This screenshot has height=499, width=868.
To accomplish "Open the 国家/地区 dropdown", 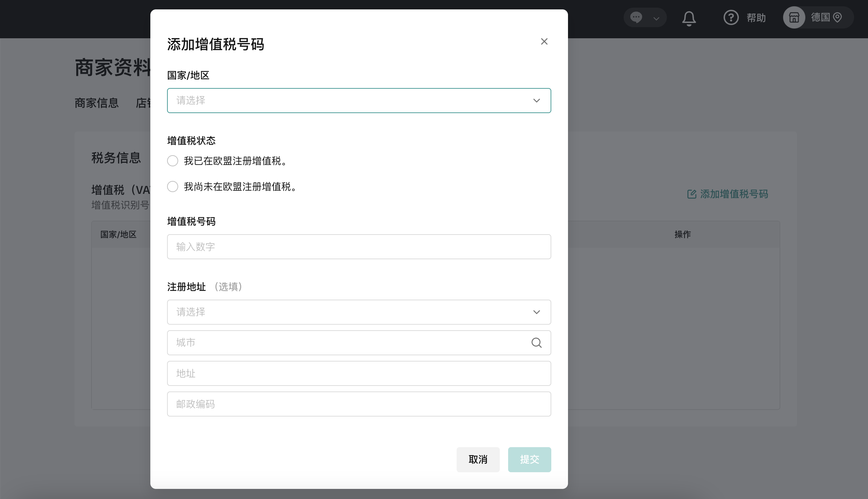I will [358, 101].
